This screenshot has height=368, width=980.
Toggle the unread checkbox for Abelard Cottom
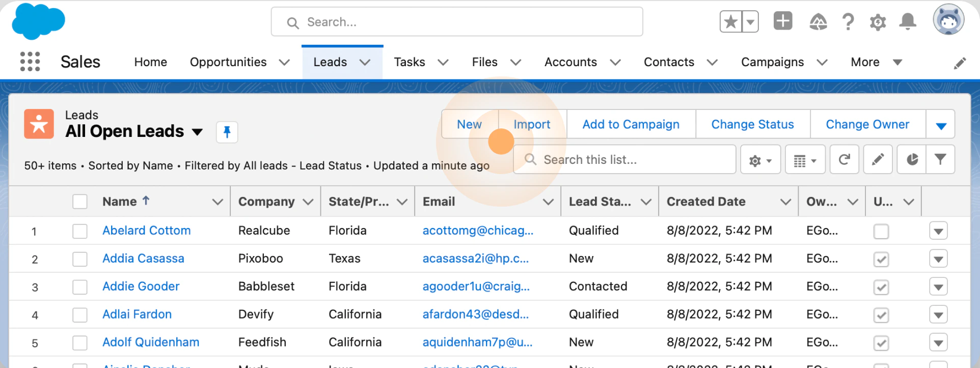click(881, 232)
